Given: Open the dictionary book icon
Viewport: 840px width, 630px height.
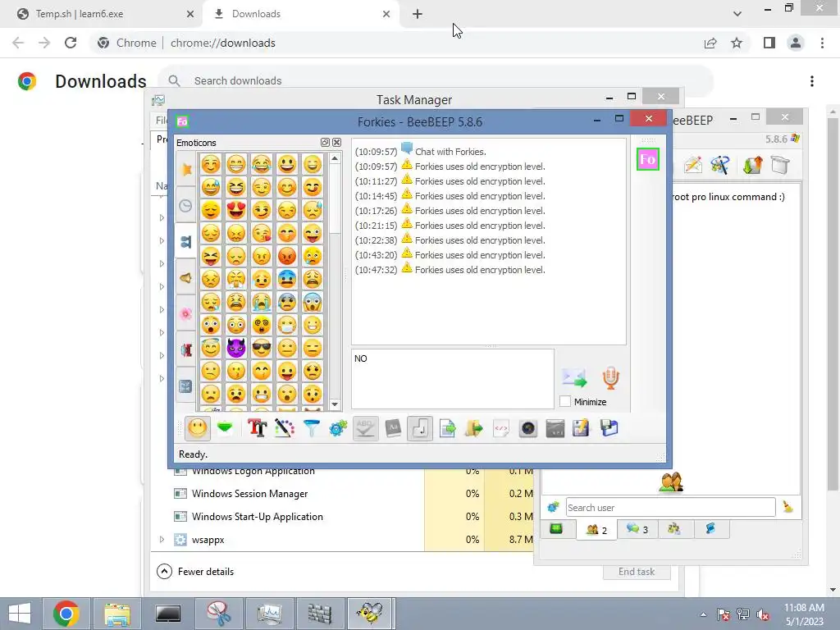Looking at the screenshot, I should (393, 428).
